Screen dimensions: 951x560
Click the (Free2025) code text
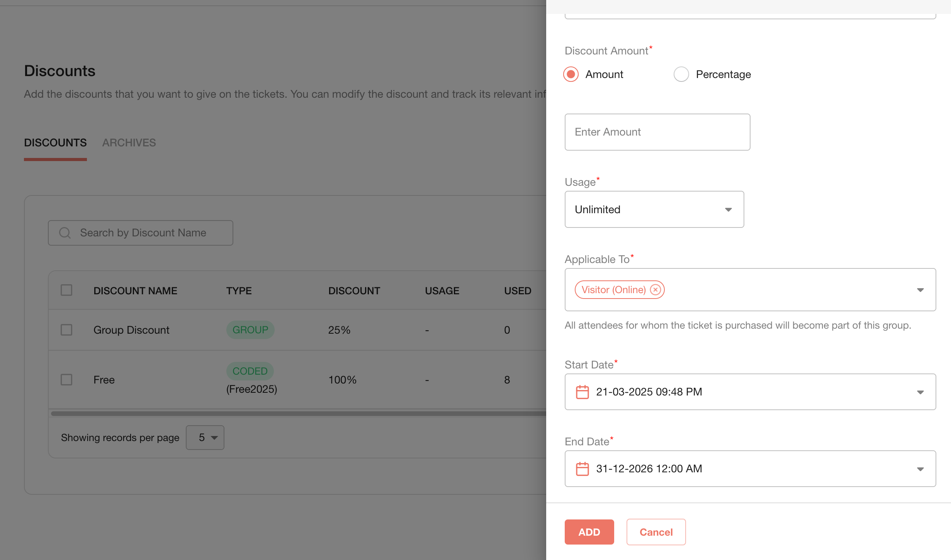coord(252,389)
